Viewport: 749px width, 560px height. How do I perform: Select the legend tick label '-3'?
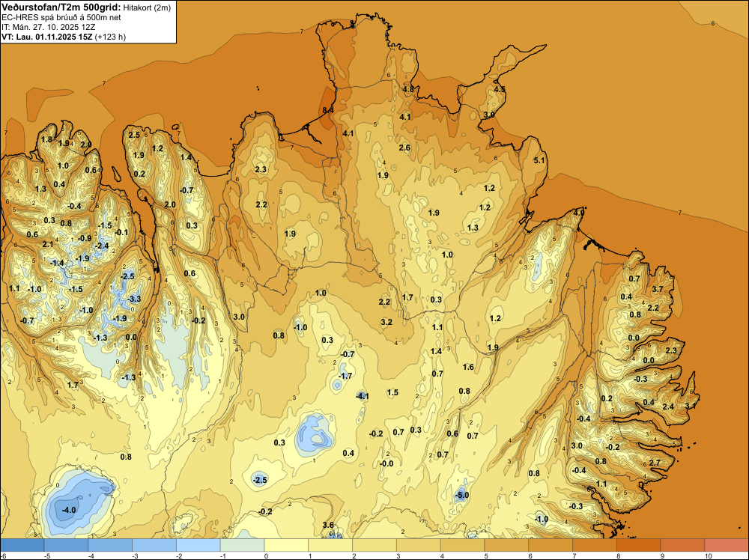pos(135,556)
